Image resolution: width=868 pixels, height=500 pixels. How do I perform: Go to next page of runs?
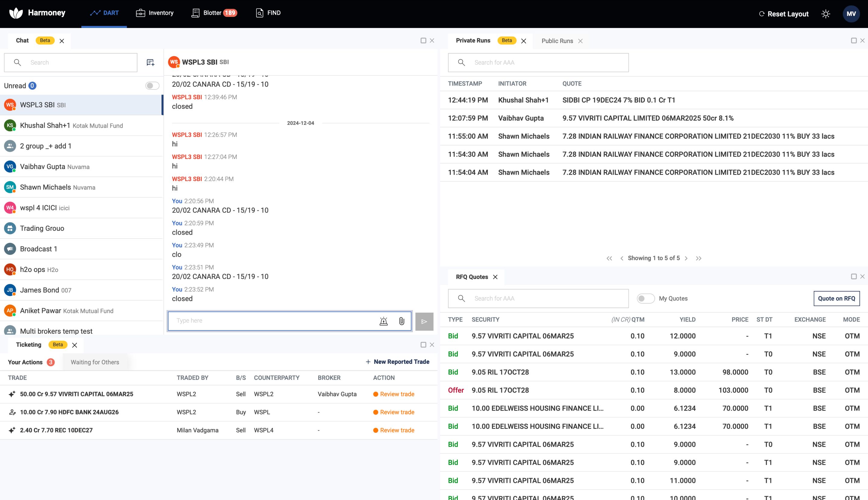[686, 258]
